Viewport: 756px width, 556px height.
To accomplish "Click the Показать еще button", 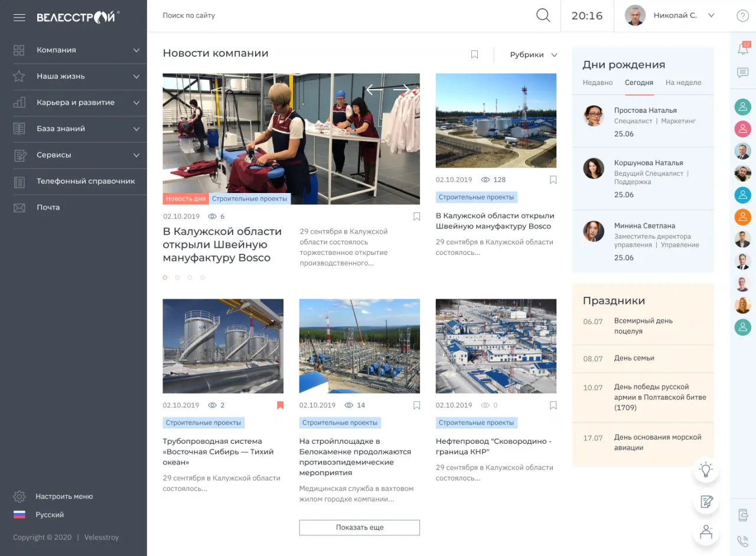I will 359,528.
